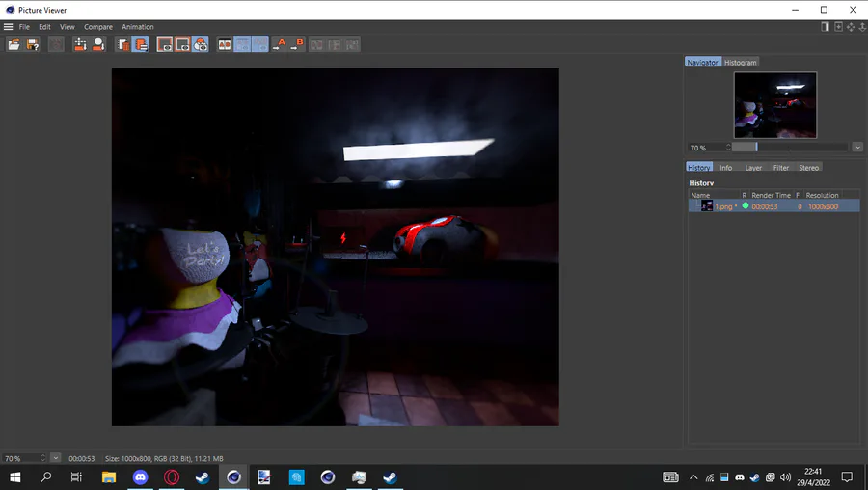Viewport: 868px width, 490px height.
Task: Click the status bar 70 % zoom field
Action: click(x=21, y=458)
